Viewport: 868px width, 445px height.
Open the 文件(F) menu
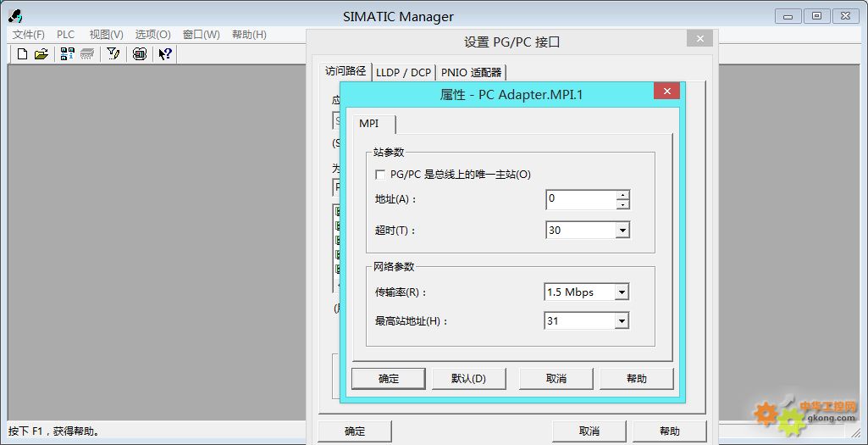pyautogui.click(x=28, y=35)
